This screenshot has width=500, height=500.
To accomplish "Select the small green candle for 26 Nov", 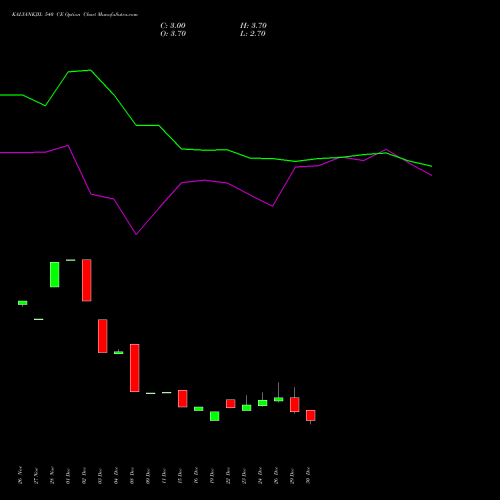I will coord(23,303).
